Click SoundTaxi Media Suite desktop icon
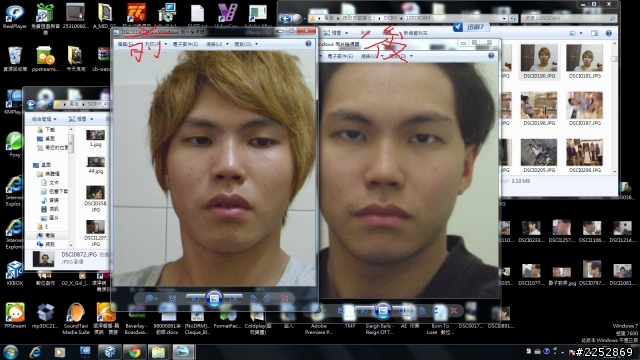Screen dimensions: 640x360 76,318
